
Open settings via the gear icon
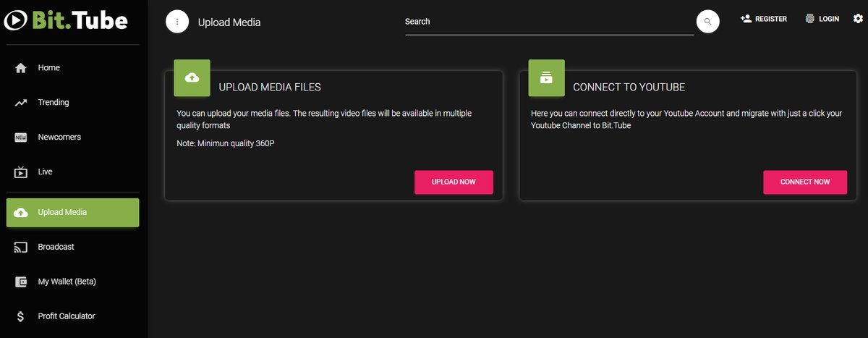858,19
